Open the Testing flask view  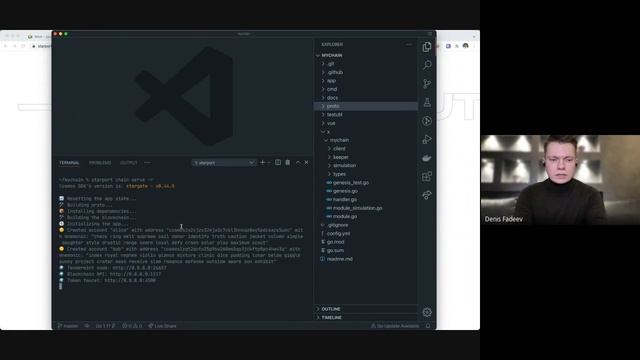[x=427, y=102]
